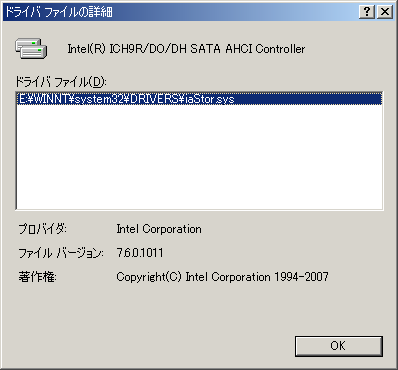Click the プロバイダ label

42,229
